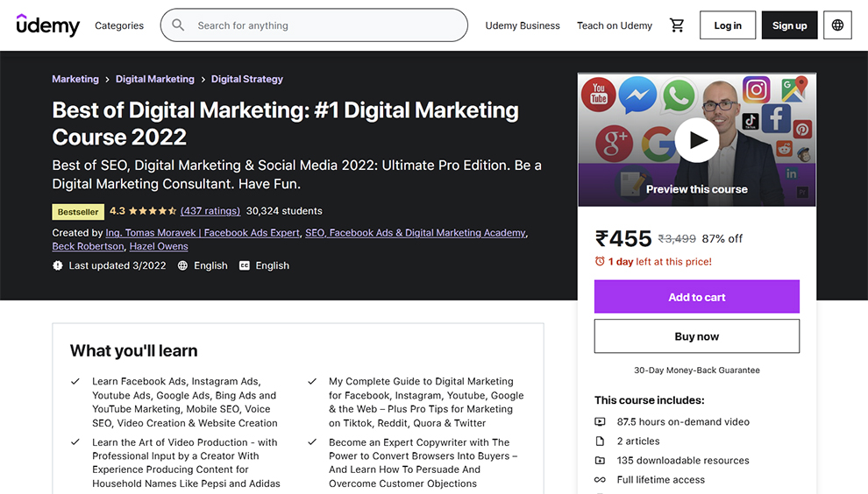The width and height of the screenshot is (868, 494).
Task: Open the language globe selector
Action: (837, 25)
